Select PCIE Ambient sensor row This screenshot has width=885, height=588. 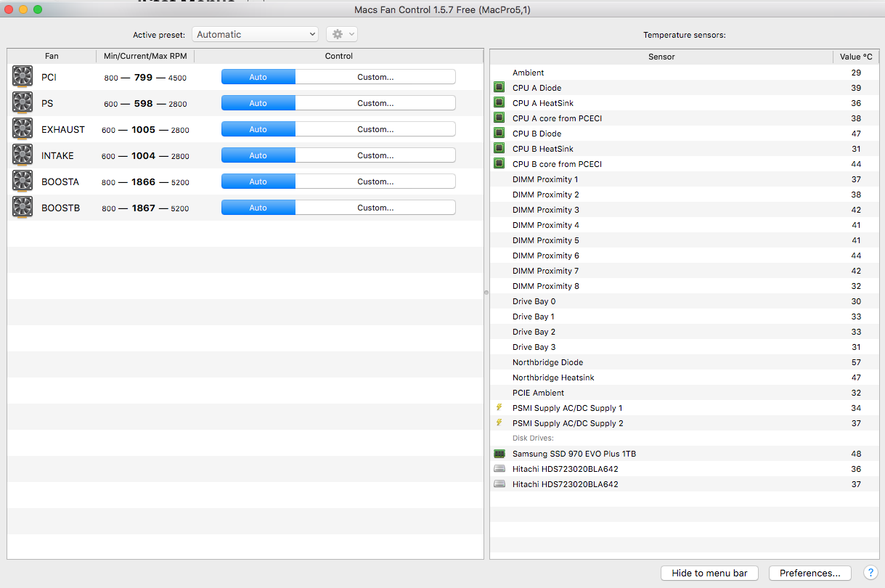coord(685,393)
